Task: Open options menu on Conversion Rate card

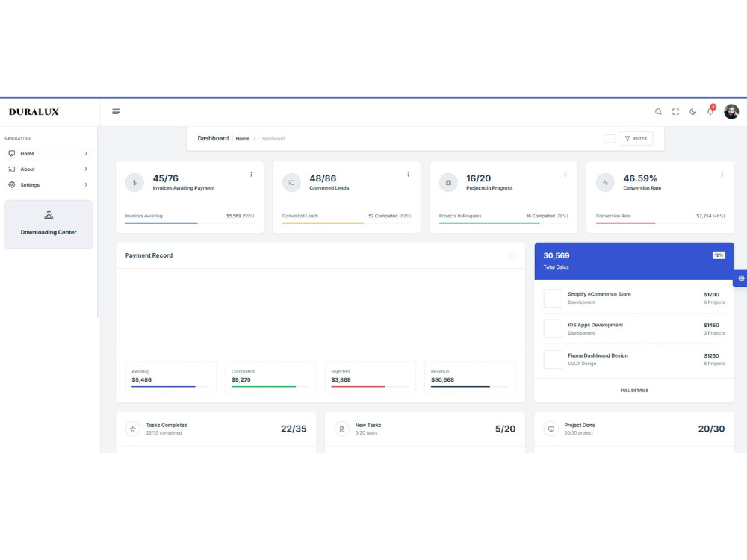Action: coord(722,175)
